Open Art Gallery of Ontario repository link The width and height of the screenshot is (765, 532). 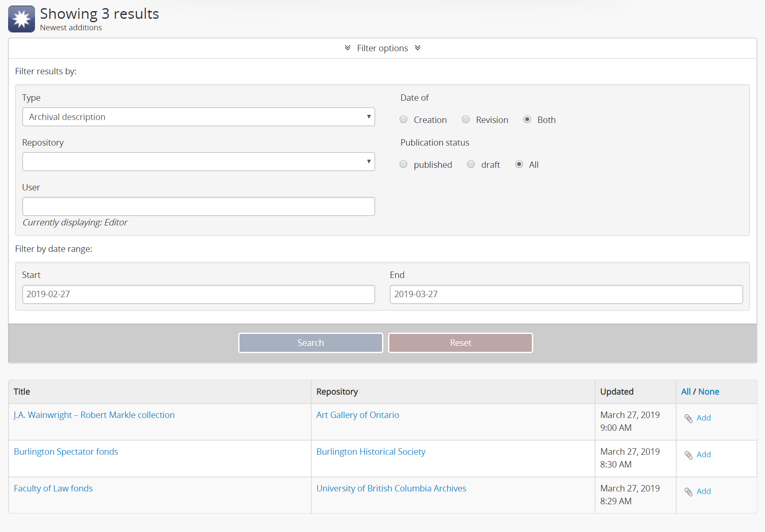point(357,415)
